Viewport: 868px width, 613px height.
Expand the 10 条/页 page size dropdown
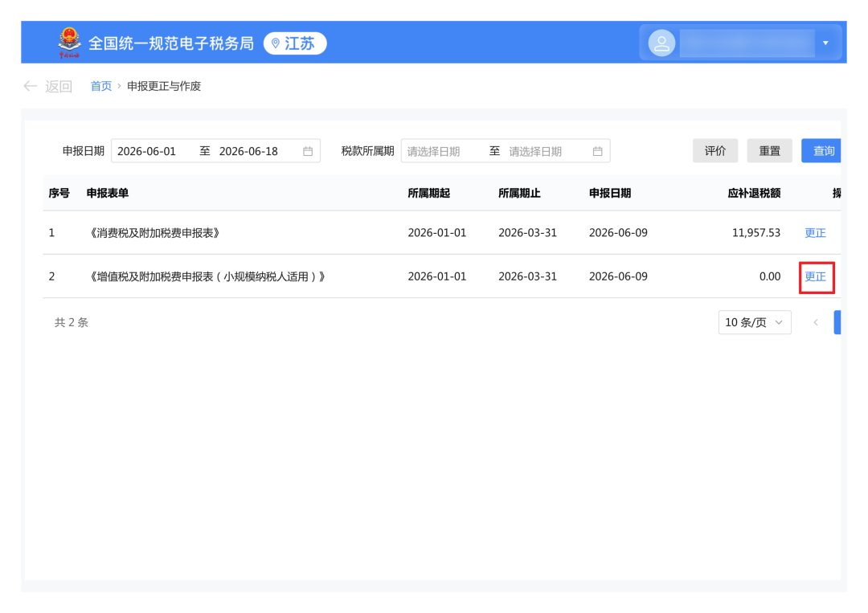(x=755, y=322)
